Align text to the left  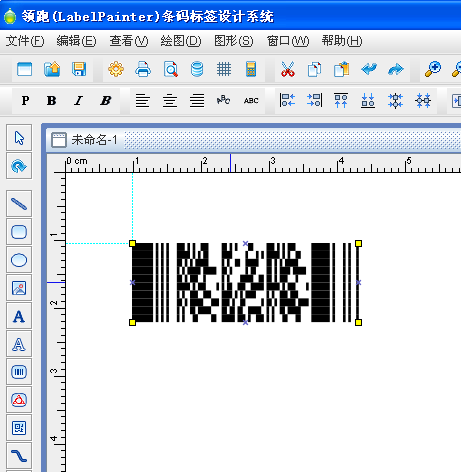point(142,100)
